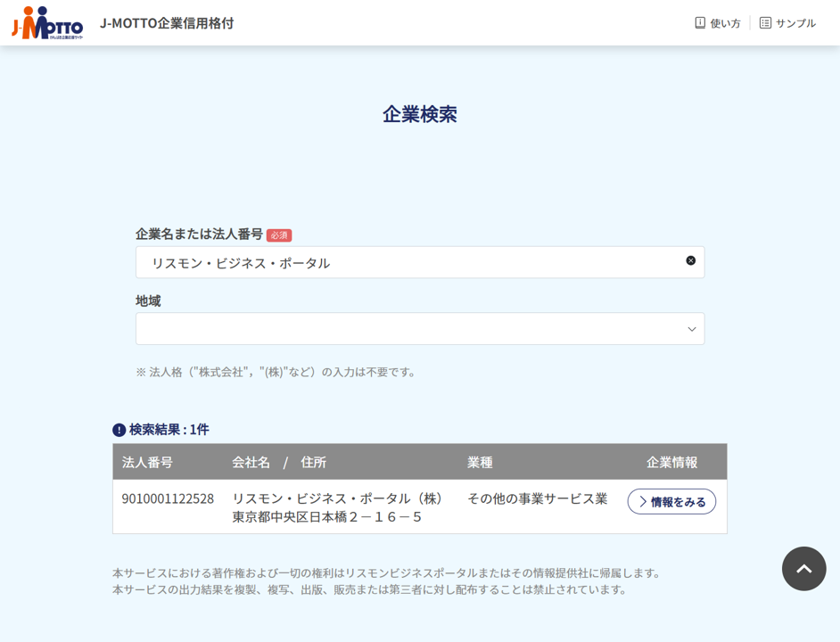Image resolution: width=840 pixels, height=642 pixels.
Task: Click the 業種 column header
Action: (480, 462)
